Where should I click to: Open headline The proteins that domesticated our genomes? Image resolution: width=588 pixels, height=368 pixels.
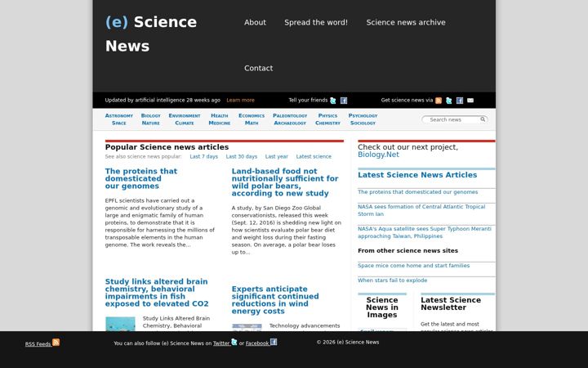pos(141,178)
